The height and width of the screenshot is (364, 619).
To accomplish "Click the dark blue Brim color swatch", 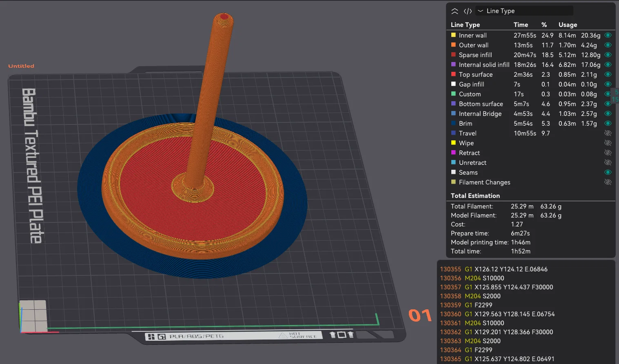I will (453, 123).
